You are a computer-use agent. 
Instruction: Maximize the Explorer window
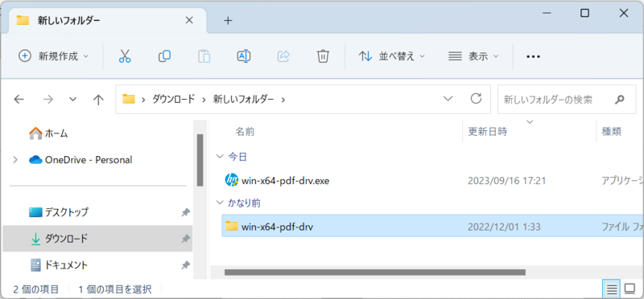[584, 13]
